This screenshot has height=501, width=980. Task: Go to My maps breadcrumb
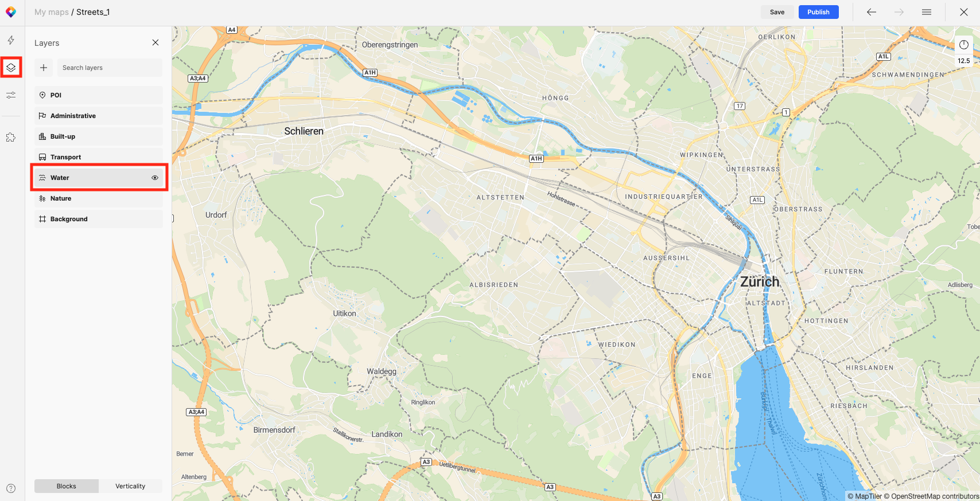click(x=52, y=12)
